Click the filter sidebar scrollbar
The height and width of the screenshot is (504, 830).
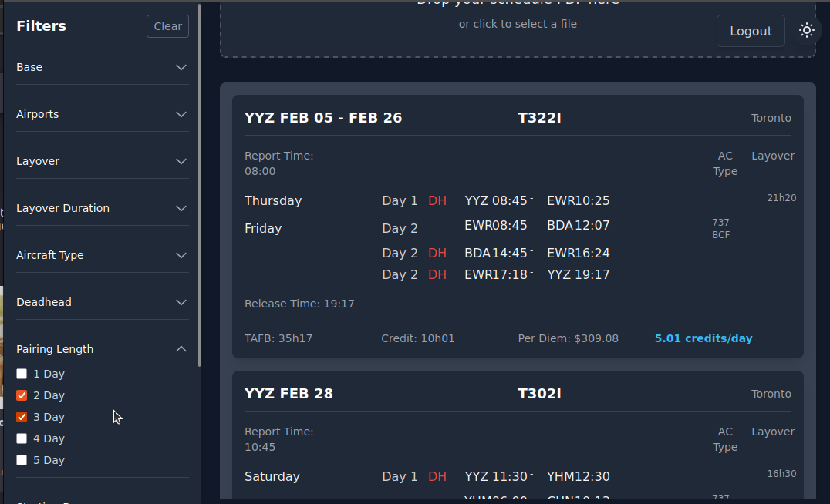coord(200,185)
